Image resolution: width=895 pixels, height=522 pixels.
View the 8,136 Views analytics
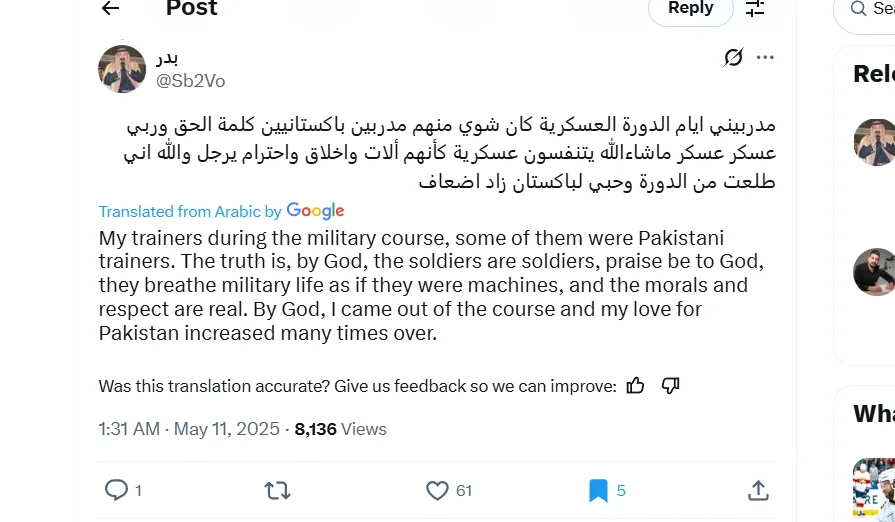point(340,429)
